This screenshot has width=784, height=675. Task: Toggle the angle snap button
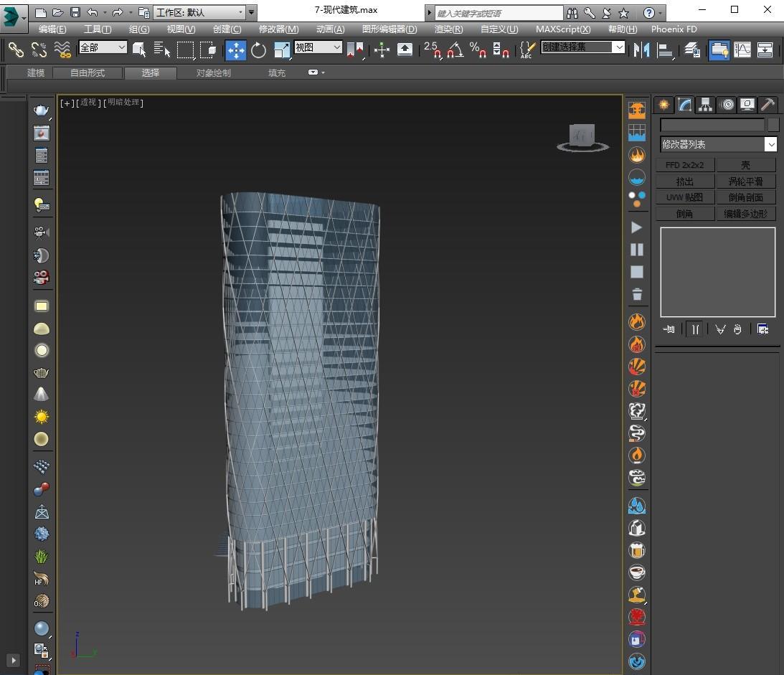point(455,49)
